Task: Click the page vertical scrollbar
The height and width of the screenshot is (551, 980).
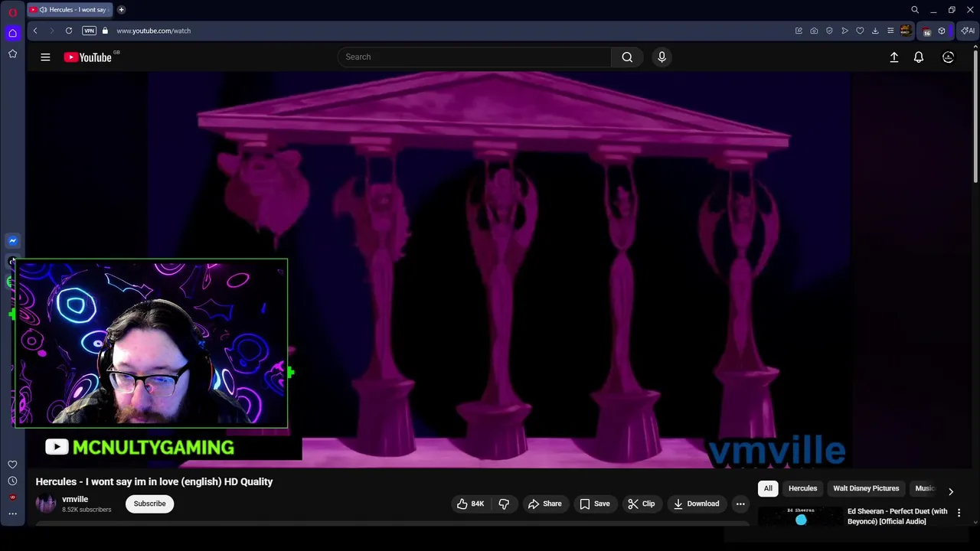Action: (x=975, y=115)
